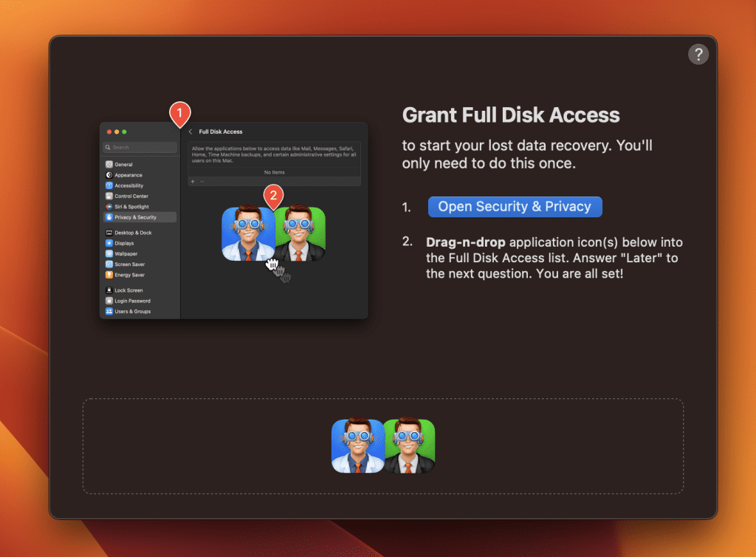
Task: Open help with the question mark button
Action: coord(698,54)
